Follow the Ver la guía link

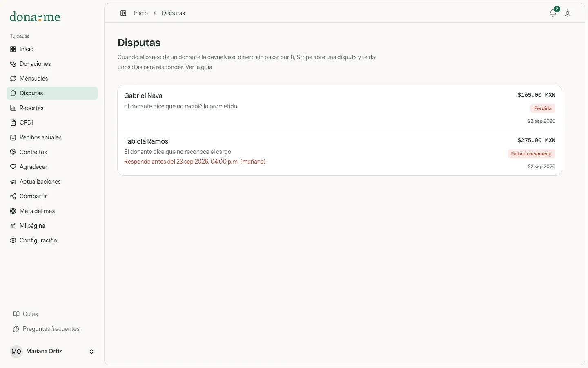pyautogui.click(x=198, y=67)
